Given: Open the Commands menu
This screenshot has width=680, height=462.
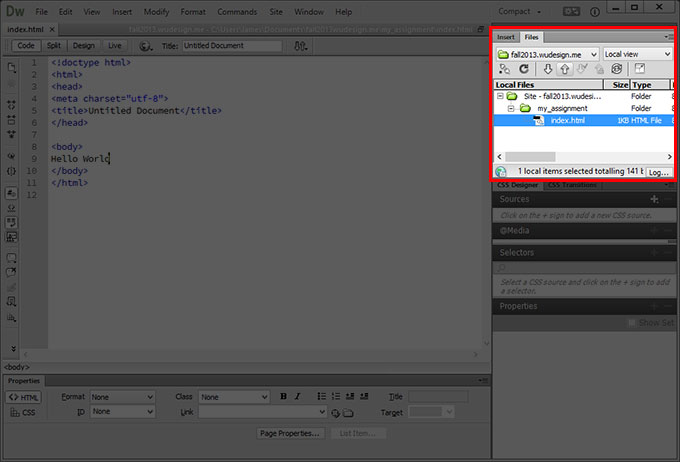Looking at the screenshot, I should click(x=237, y=11).
